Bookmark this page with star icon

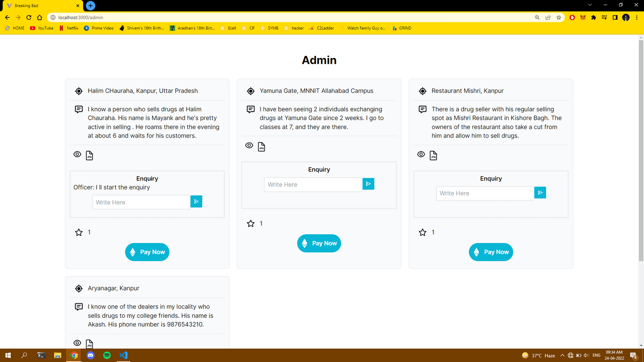point(559,17)
